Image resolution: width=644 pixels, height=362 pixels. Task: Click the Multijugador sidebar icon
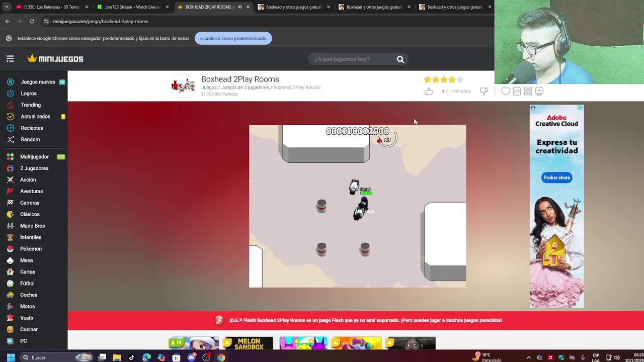[x=10, y=157]
